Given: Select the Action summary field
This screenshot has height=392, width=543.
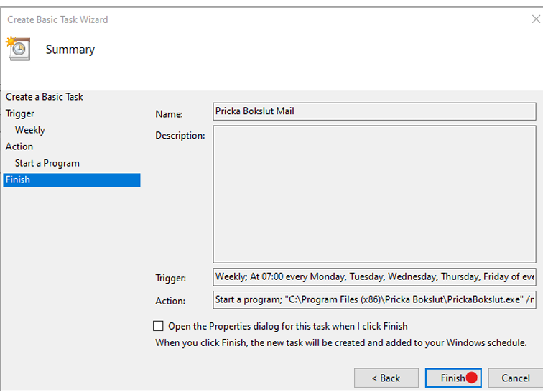Looking at the screenshot, I should (374, 299).
